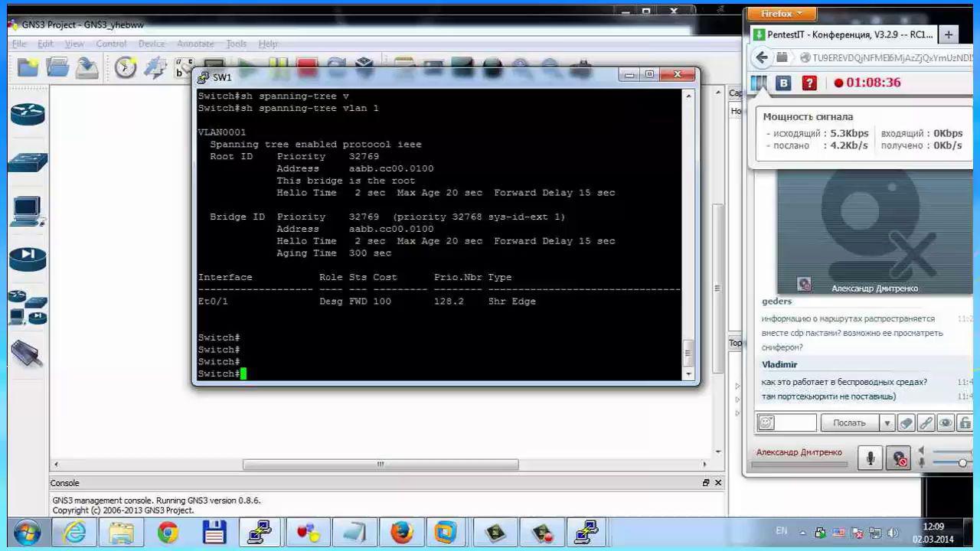Open the Firefox main menu dropdown

pyautogui.click(x=781, y=14)
